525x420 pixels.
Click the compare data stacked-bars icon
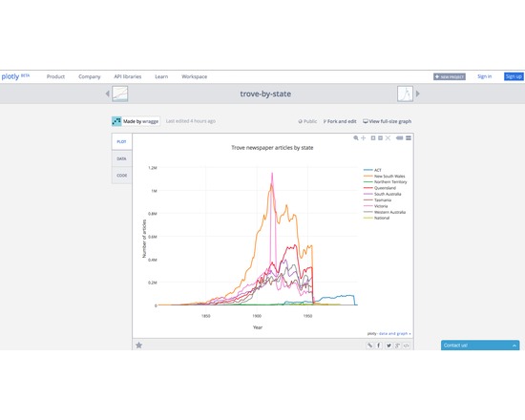pos(409,138)
